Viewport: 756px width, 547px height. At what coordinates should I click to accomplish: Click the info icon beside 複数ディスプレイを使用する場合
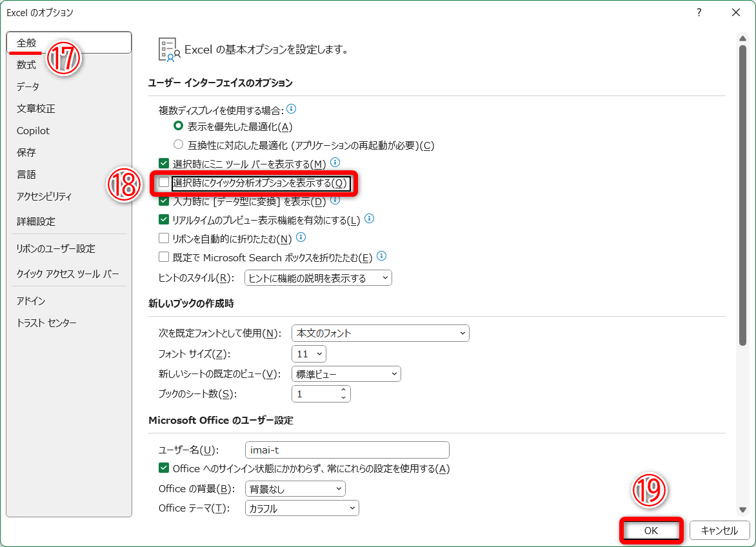tap(292, 110)
